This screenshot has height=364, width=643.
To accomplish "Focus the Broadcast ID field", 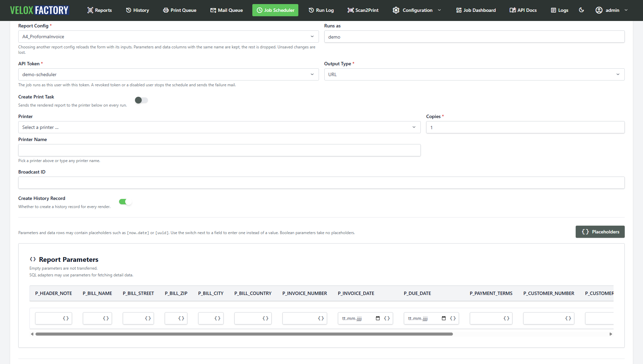I will pos(321,183).
